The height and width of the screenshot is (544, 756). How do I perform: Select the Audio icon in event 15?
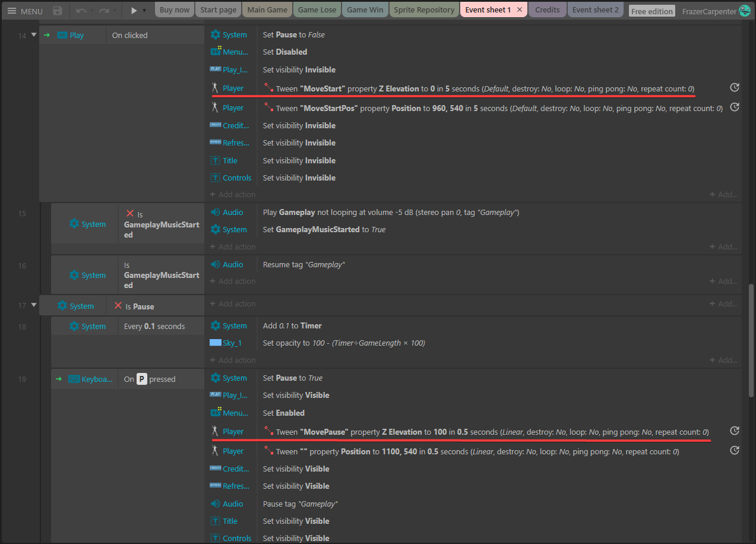pyautogui.click(x=216, y=212)
